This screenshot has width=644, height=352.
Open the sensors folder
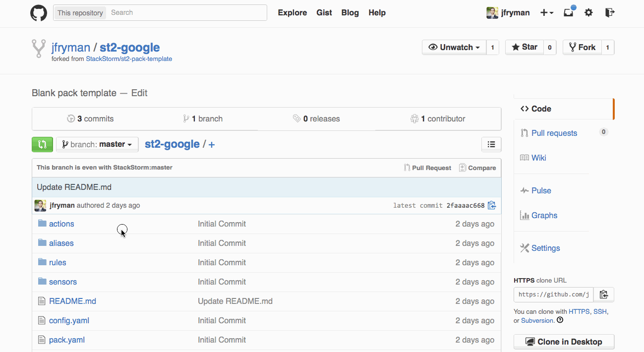tap(63, 282)
